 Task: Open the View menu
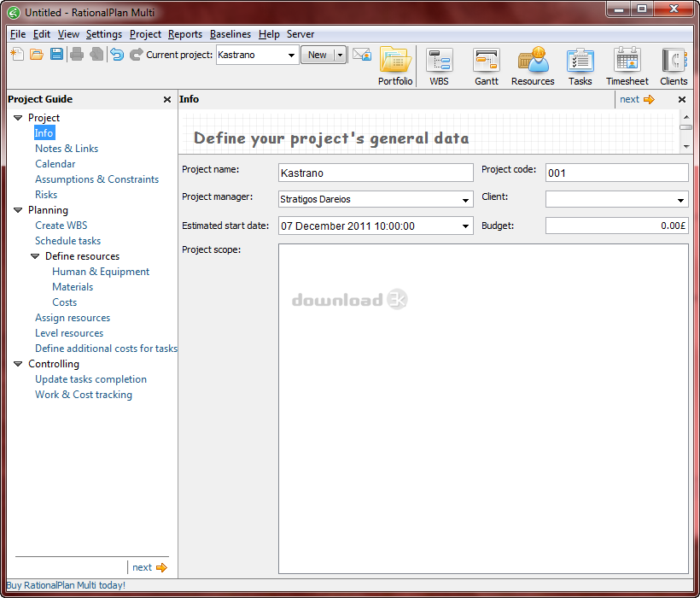tap(68, 34)
